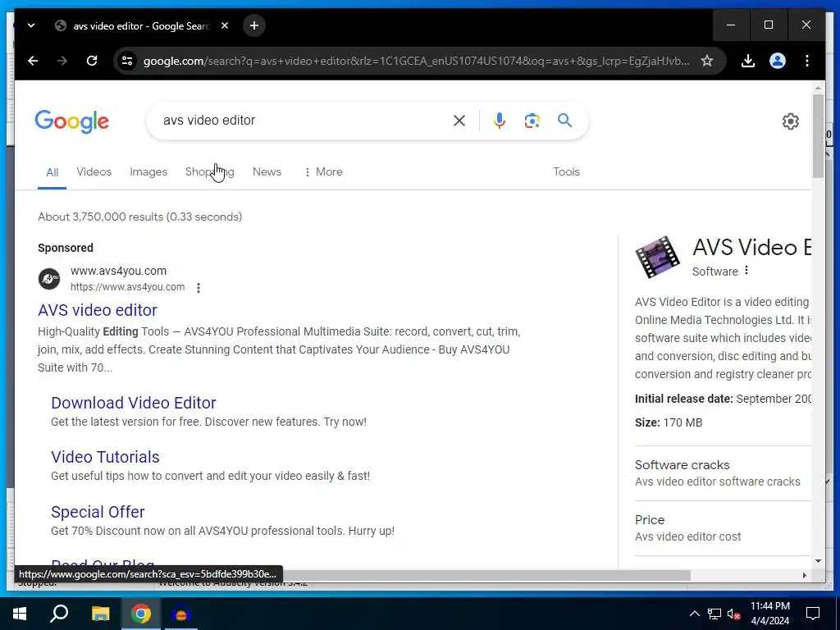Click the page vertical scrollbar thumb
Viewport: 840px width, 630px height.
pyautogui.click(x=818, y=136)
